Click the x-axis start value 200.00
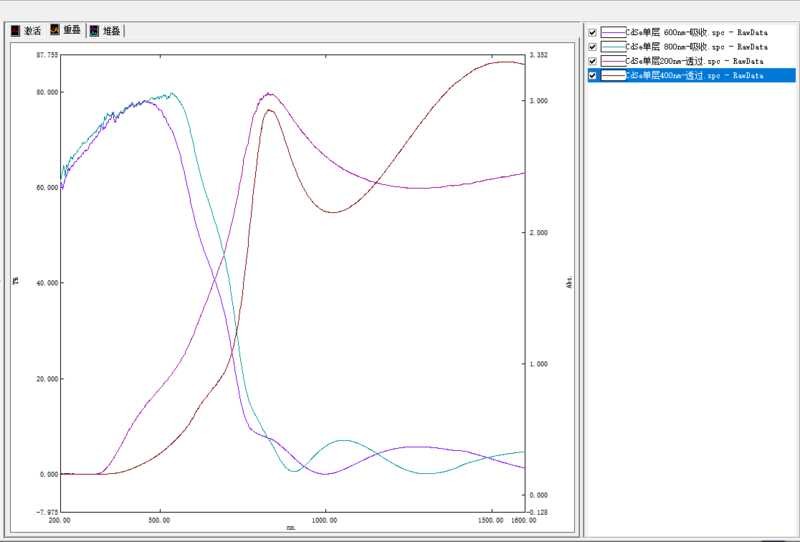Viewport: 800px width, 542px height. coord(60,520)
